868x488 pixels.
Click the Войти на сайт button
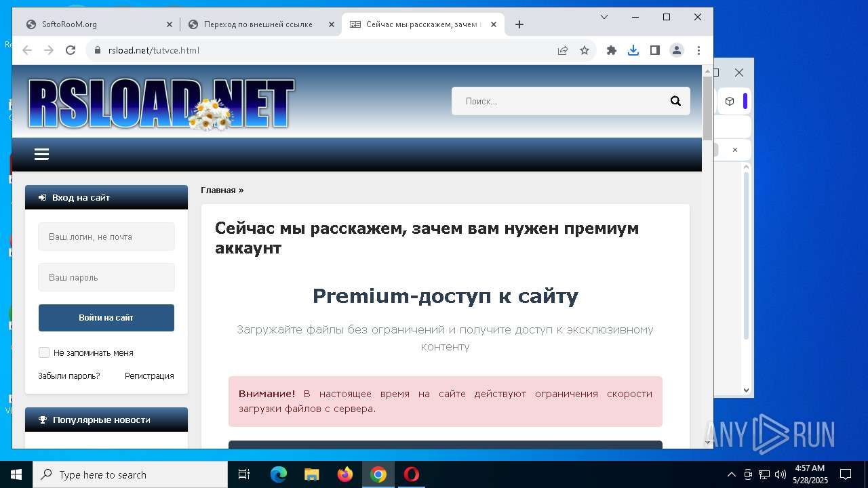(x=106, y=318)
